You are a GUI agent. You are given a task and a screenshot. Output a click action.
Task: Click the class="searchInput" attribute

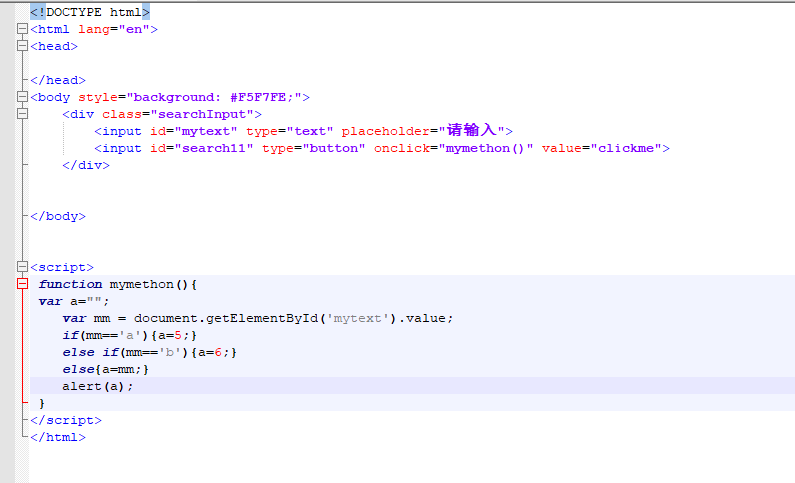point(178,114)
